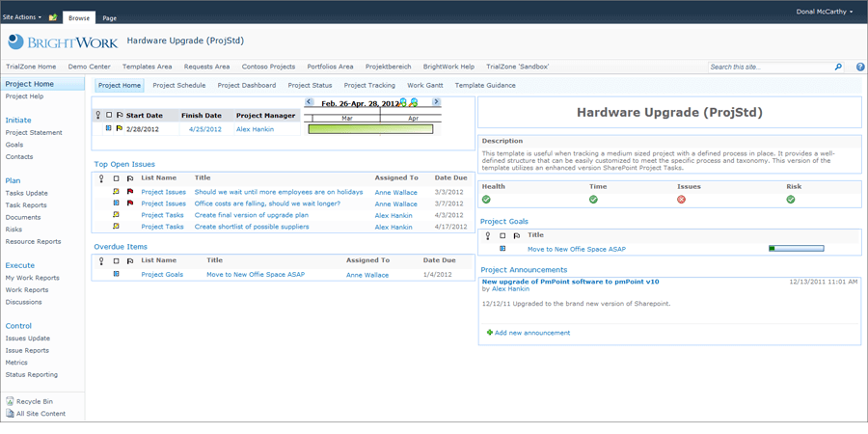Screen dimensions: 868x434
Task: Click the green Health status indicator
Action: click(x=487, y=200)
